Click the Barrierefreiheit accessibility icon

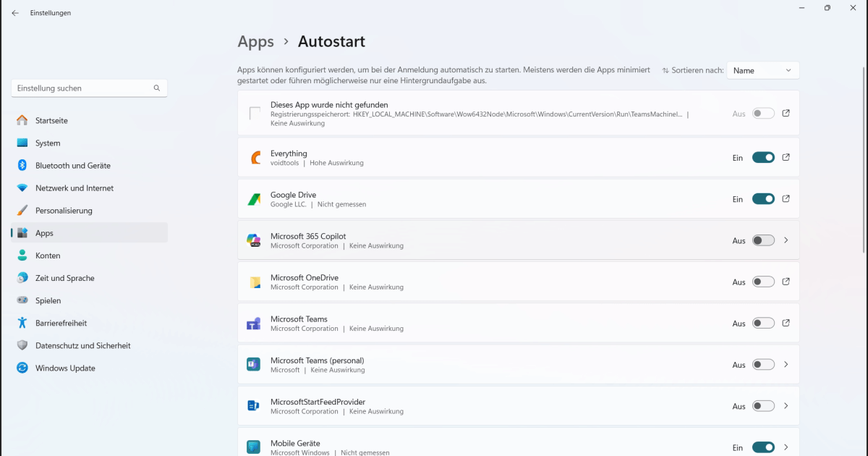pos(22,323)
